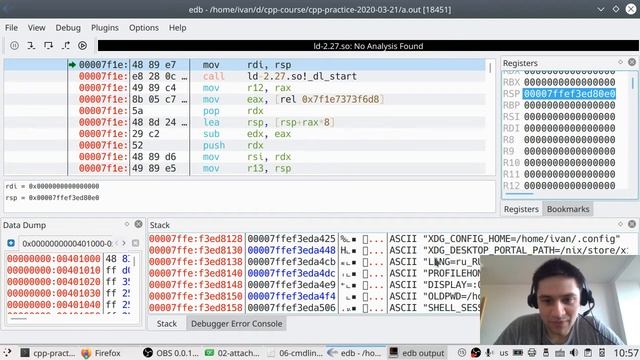The width and height of the screenshot is (640, 360).
Task: Click the Run toolbar icon
Action: click(82, 46)
